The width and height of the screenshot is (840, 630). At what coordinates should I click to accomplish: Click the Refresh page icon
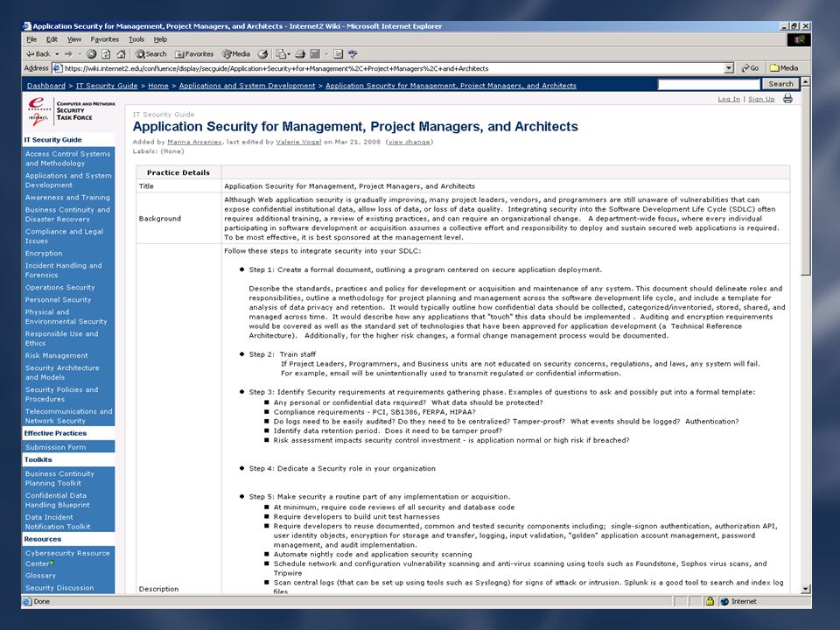[106, 54]
